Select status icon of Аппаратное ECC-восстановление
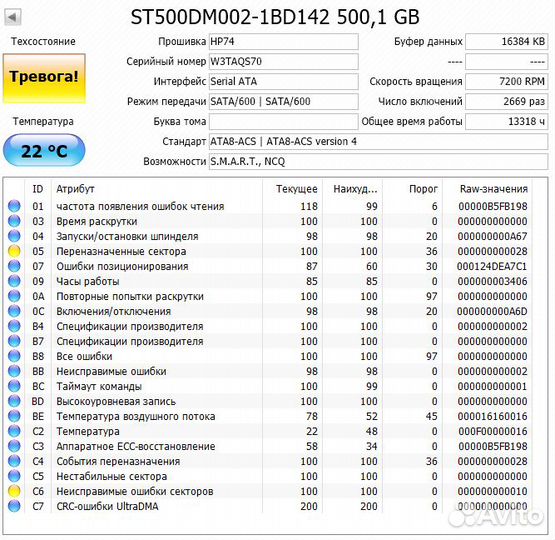This screenshot has width=555, height=540. point(14,446)
